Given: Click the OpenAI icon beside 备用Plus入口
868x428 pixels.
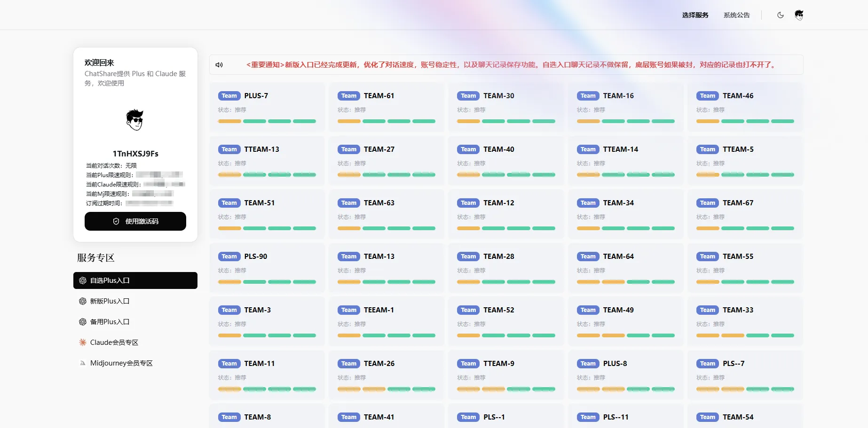Looking at the screenshot, I should click(83, 322).
